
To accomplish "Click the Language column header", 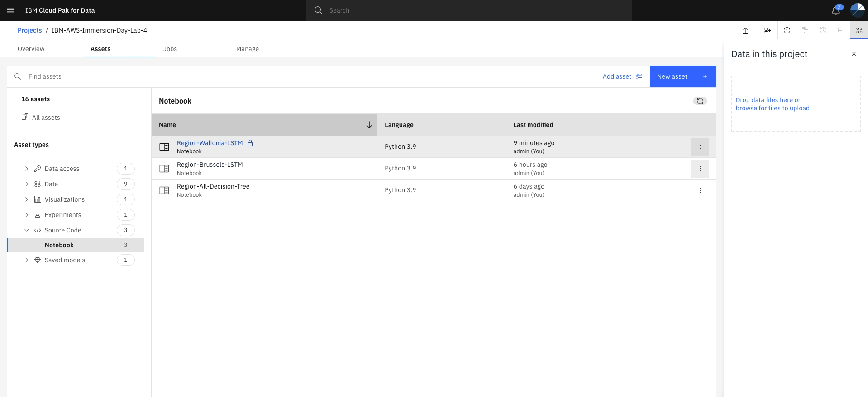I will pos(399,125).
